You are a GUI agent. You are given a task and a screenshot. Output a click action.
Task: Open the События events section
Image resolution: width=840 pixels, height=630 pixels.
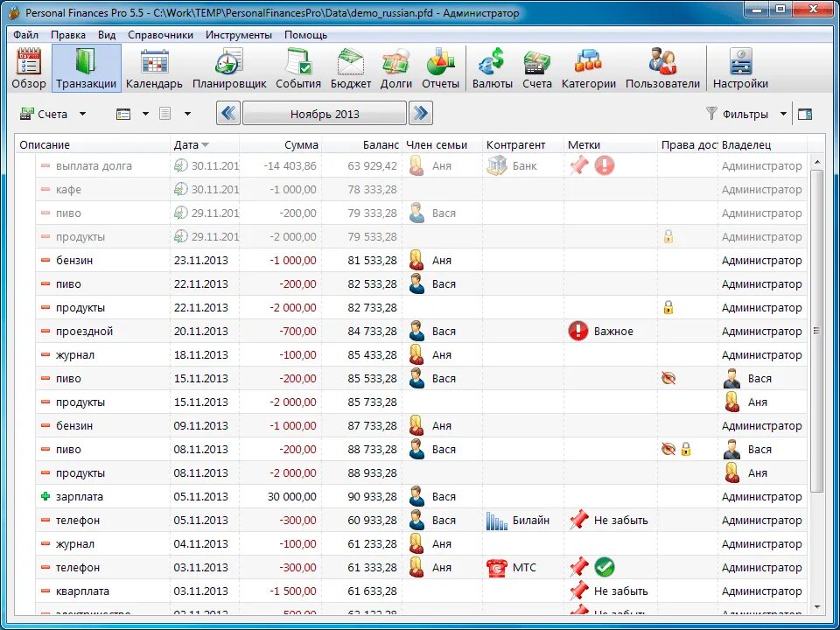pos(298,68)
